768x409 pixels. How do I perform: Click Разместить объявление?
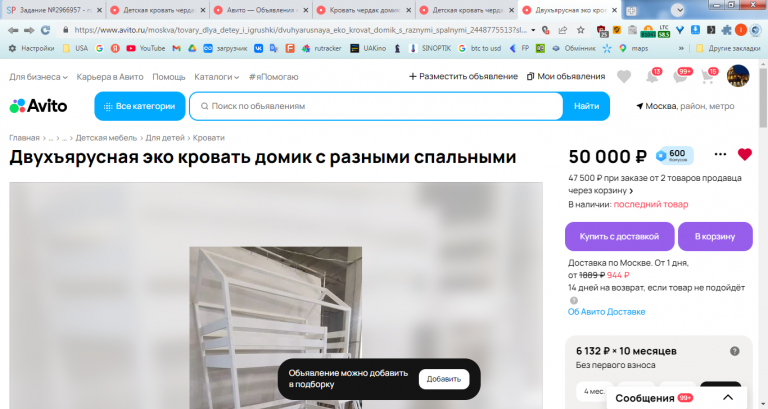click(463, 76)
